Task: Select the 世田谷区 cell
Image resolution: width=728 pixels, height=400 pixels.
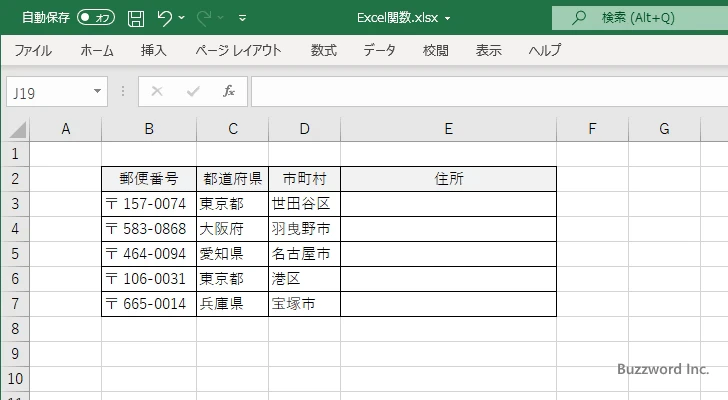Action: [305, 204]
